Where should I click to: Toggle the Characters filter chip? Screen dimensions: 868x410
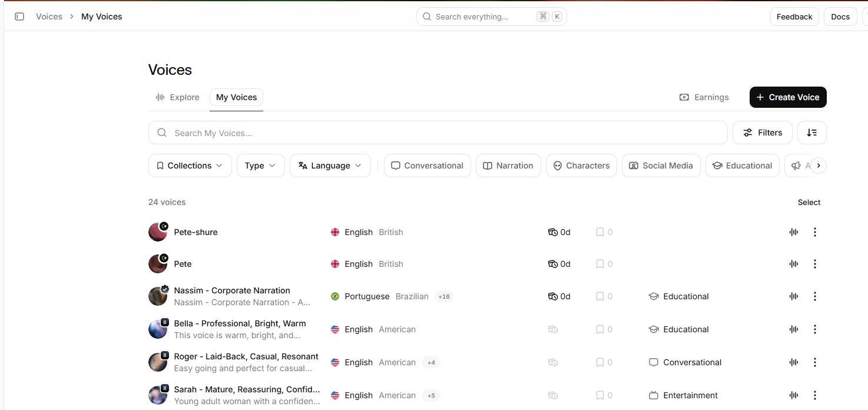582,166
